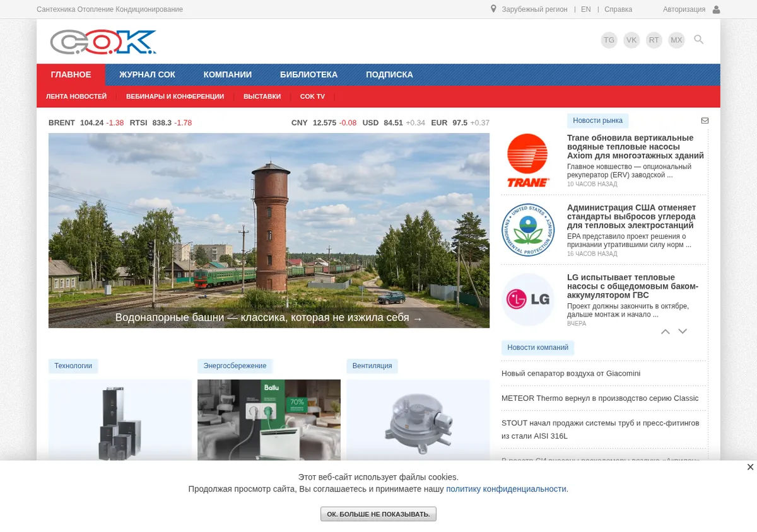Click the user profile icon beside Авторизация
Image resolution: width=757 pixels, height=532 pixels.
[x=716, y=9]
